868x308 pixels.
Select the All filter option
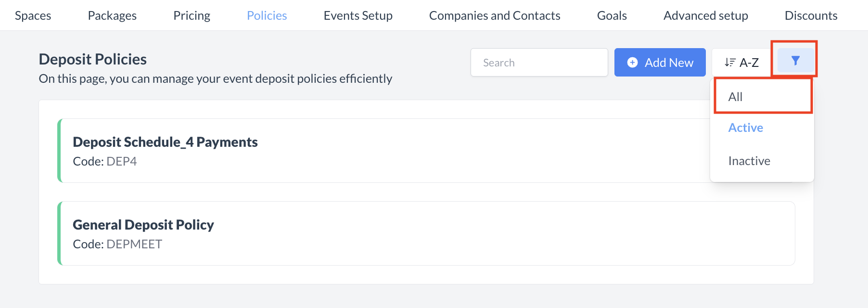(x=736, y=97)
